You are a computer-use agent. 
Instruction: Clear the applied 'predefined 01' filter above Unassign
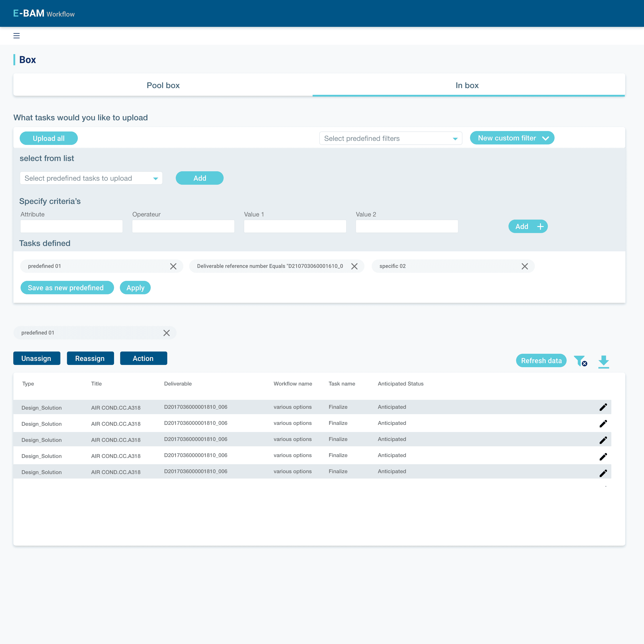pos(166,333)
